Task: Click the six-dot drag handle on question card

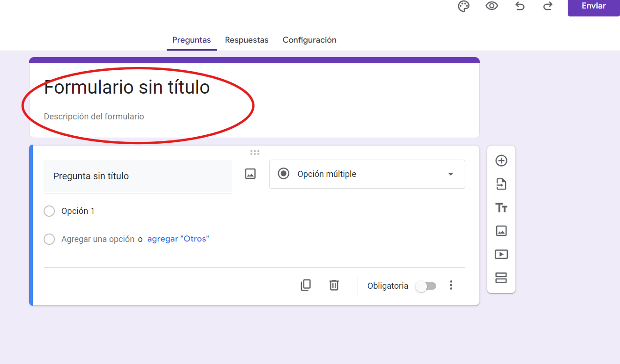Action: pos(255,153)
